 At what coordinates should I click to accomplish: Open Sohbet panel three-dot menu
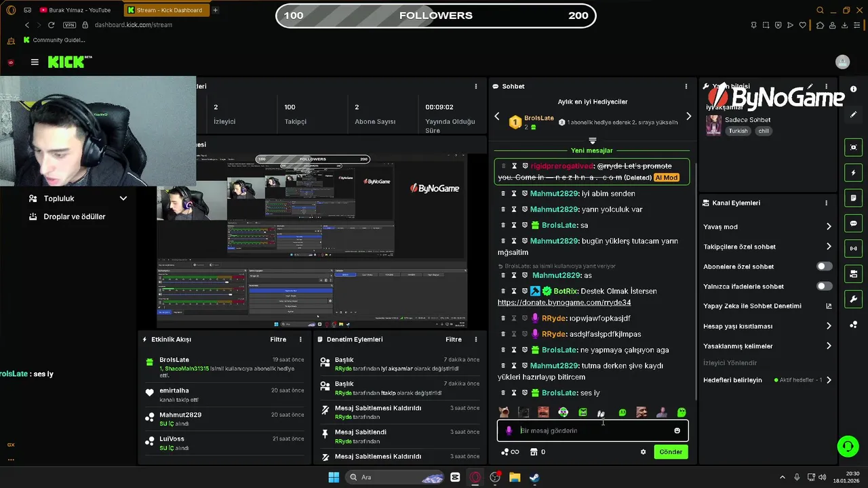[686, 86]
